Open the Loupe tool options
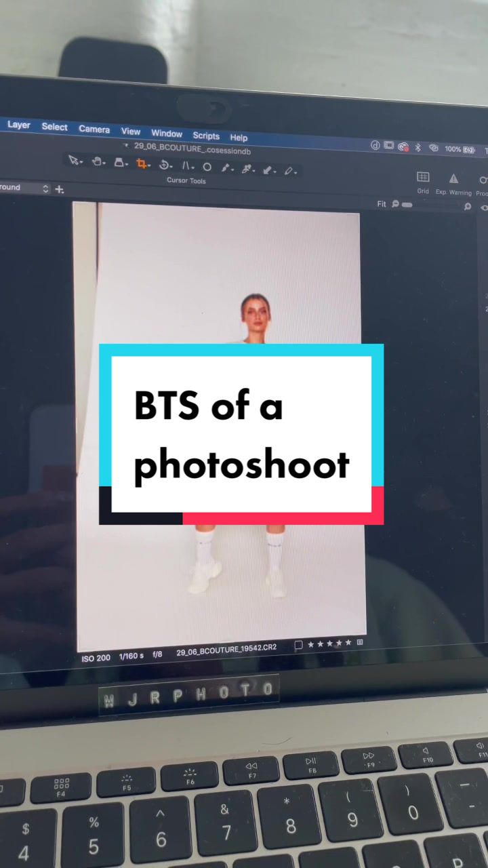The image size is (488, 868). click(119, 163)
